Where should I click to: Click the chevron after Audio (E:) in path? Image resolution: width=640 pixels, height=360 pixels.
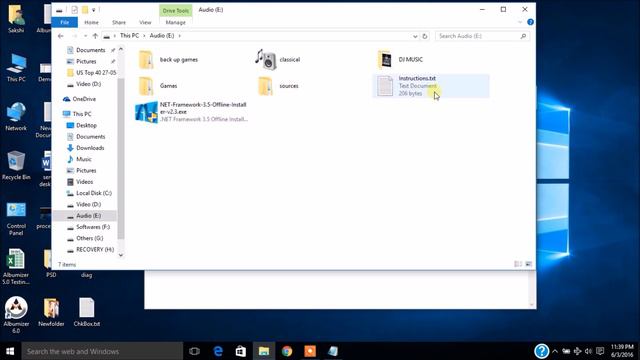click(180, 36)
